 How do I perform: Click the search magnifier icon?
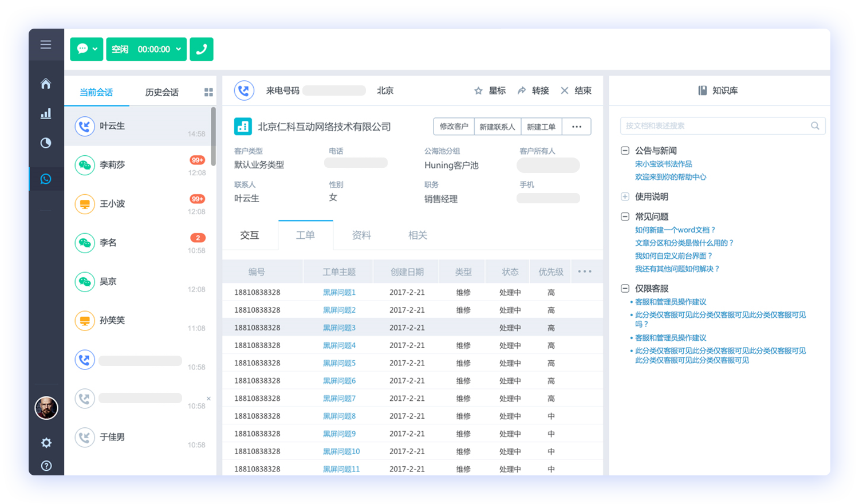coord(815,126)
